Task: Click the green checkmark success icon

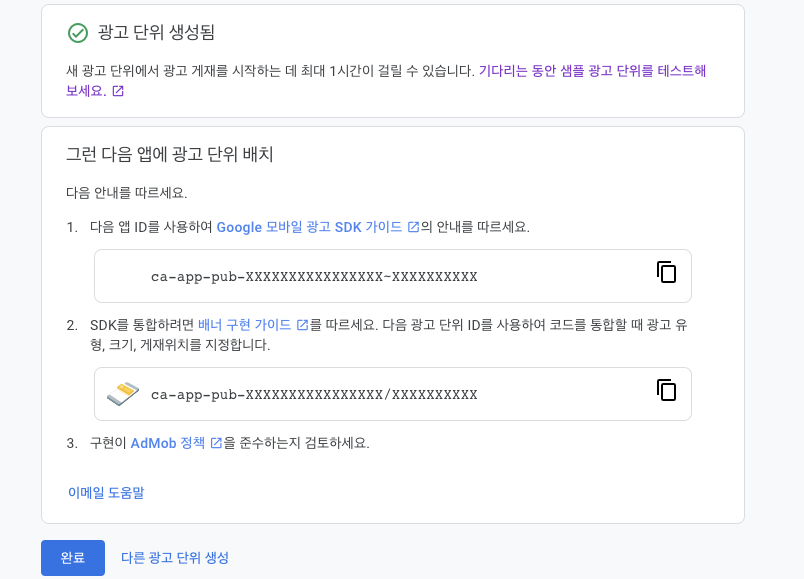Action: pyautogui.click(x=78, y=33)
